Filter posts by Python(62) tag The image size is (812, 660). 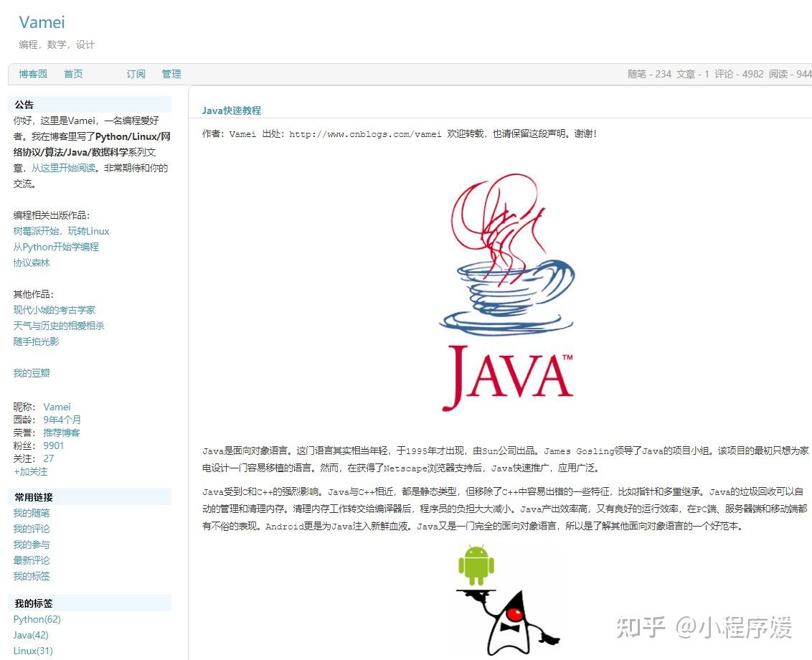[37, 619]
